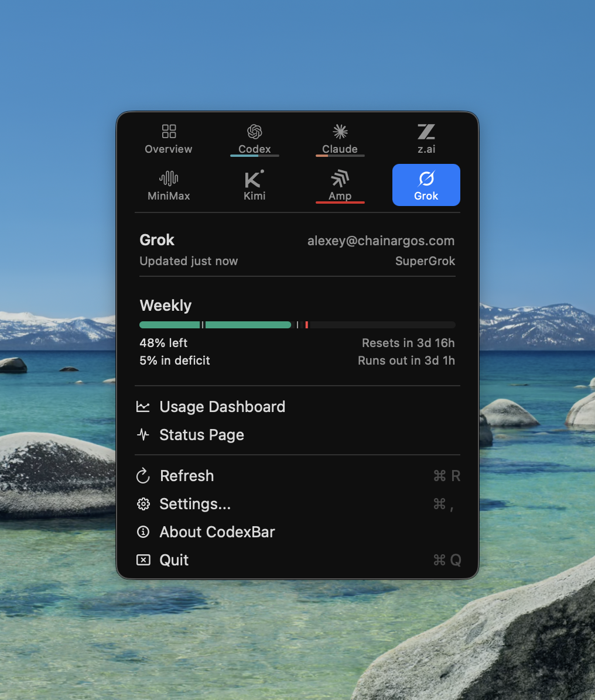Open Usage Dashboard menu item
595x700 pixels.
(297, 407)
